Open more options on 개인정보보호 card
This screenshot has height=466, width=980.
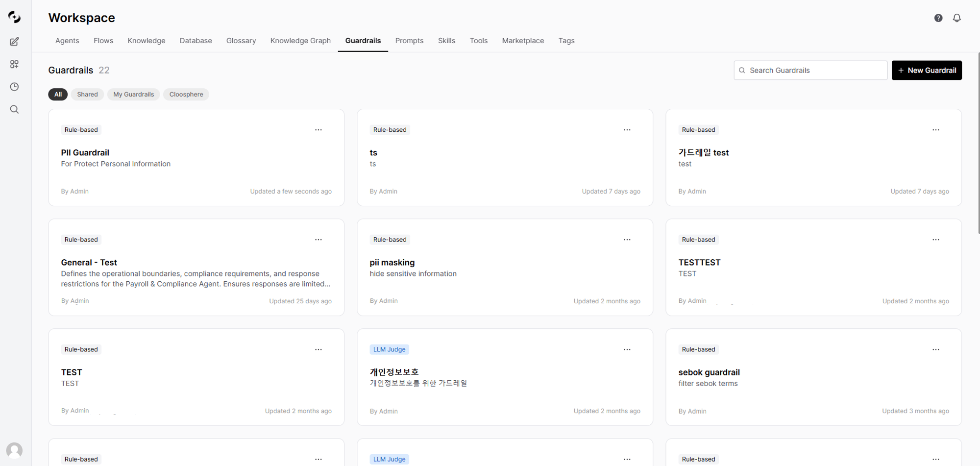click(x=627, y=349)
